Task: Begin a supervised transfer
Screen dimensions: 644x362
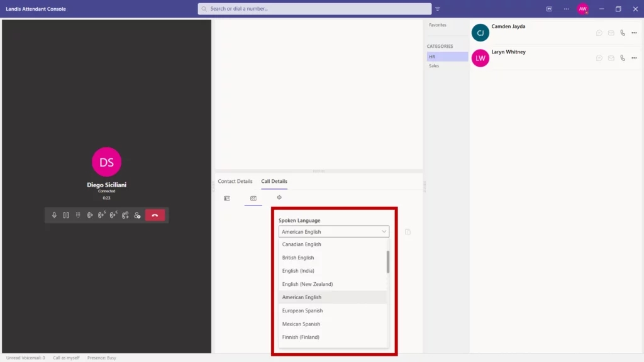Action: [x=102, y=215]
